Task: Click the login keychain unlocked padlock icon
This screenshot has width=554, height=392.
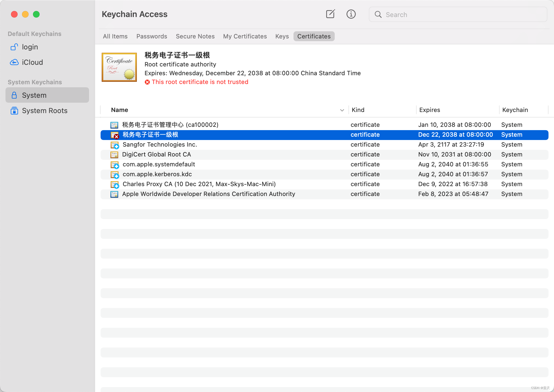Action: pos(14,47)
